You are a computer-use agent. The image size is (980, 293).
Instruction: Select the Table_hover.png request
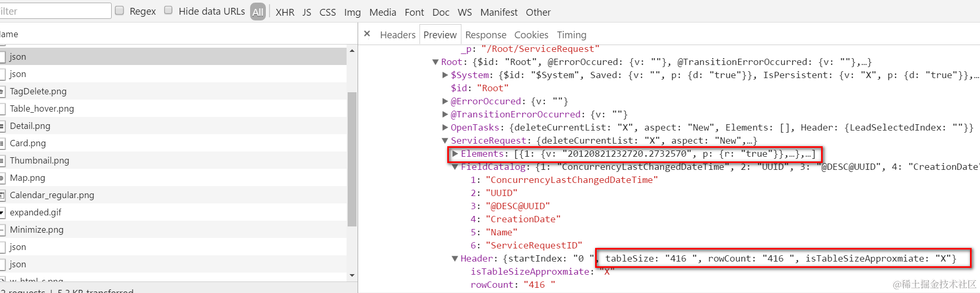coord(173,108)
